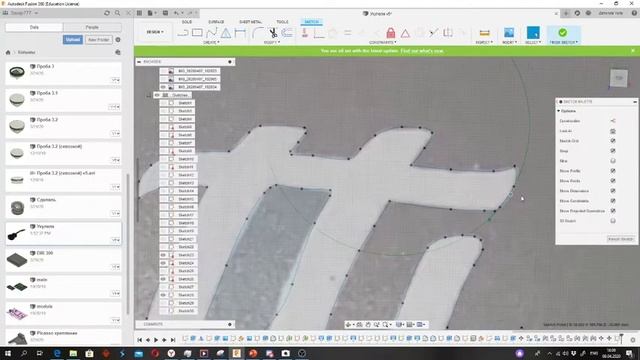Collapse the Options section in Sketch Palette
Viewport: 640px width, 360px height.
559,111
